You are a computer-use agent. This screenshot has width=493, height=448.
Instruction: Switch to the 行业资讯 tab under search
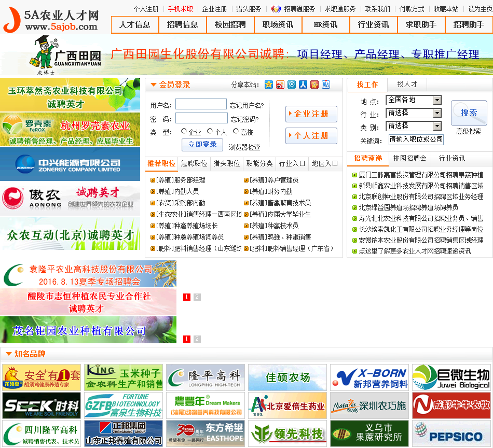click(452, 158)
